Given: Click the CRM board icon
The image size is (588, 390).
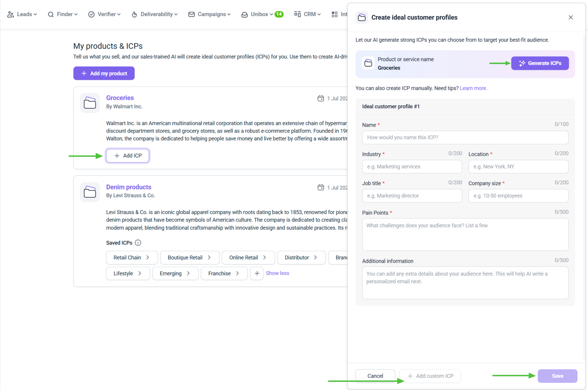Looking at the screenshot, I should [x=297, y=14].
